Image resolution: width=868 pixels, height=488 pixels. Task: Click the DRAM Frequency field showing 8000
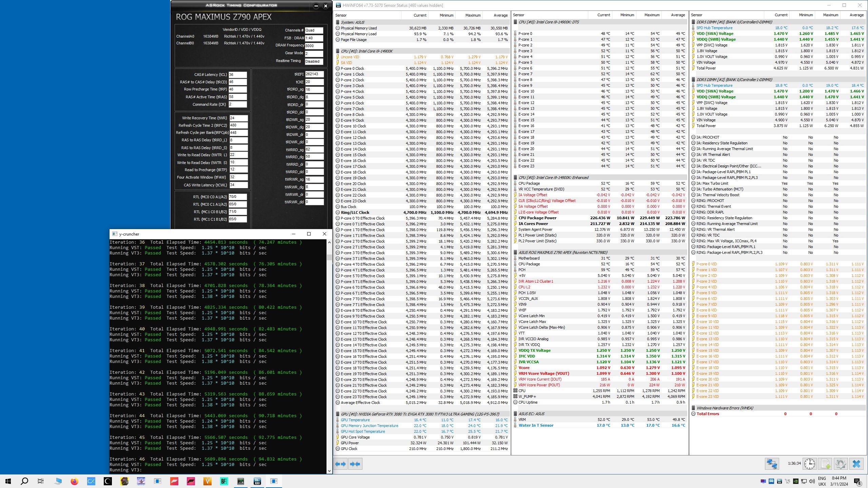click(314, 46)
